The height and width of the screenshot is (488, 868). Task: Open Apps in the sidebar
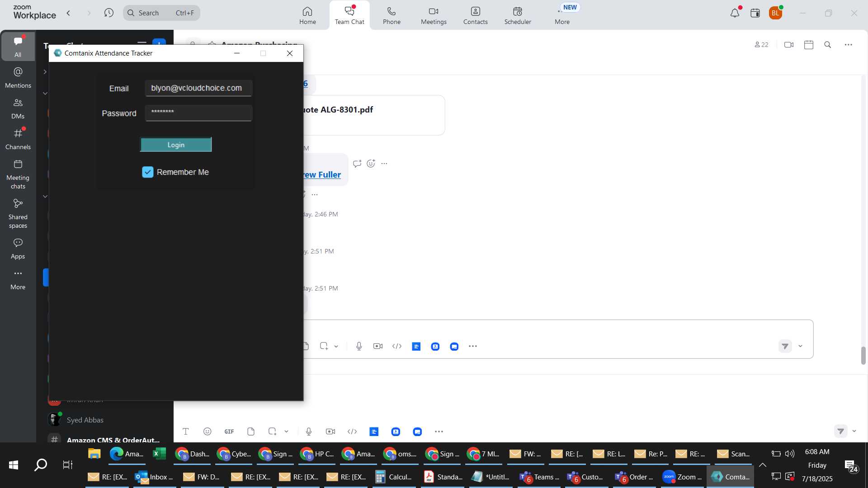tap(18, 248)
